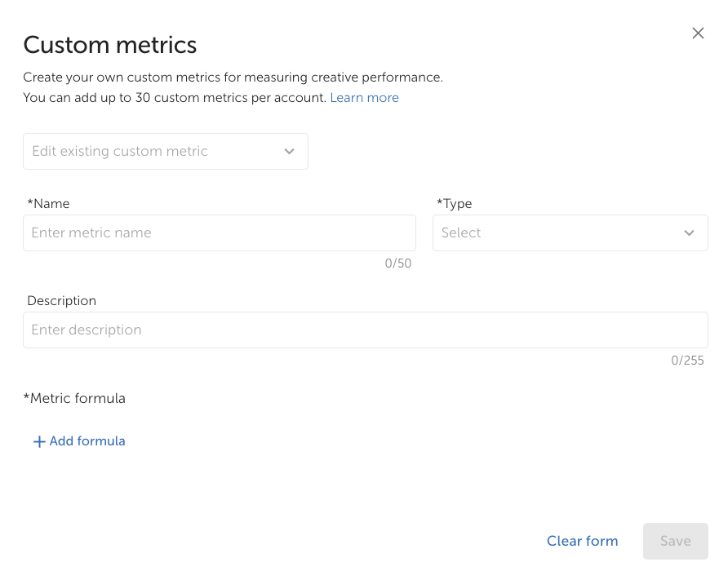Close the Custom metrics dialog
Screen dimensions: 728x580
coord(698,33)
